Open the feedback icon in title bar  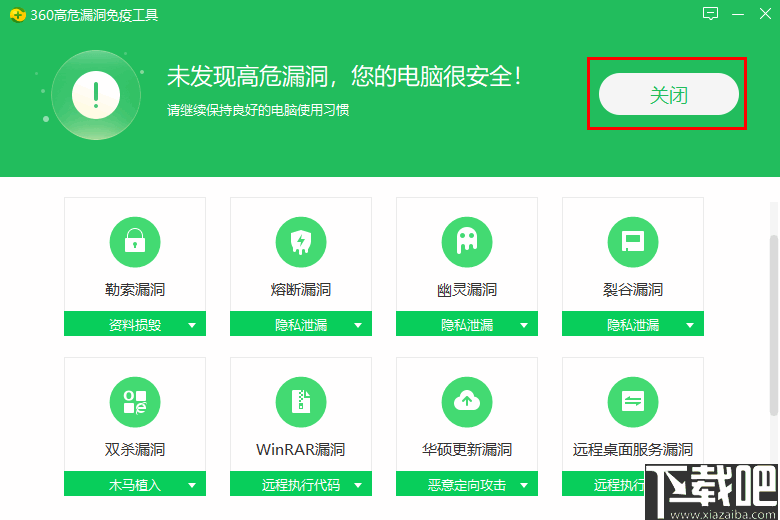(710, 14)
